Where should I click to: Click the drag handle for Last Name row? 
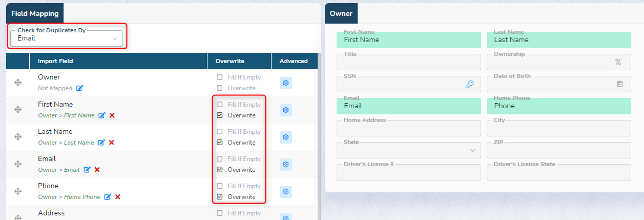18,137
